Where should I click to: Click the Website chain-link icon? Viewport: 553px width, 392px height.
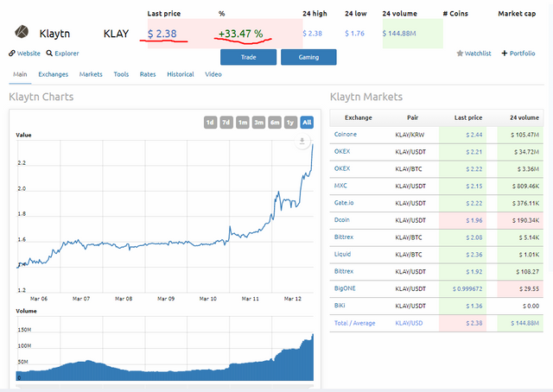coord(12,54)
